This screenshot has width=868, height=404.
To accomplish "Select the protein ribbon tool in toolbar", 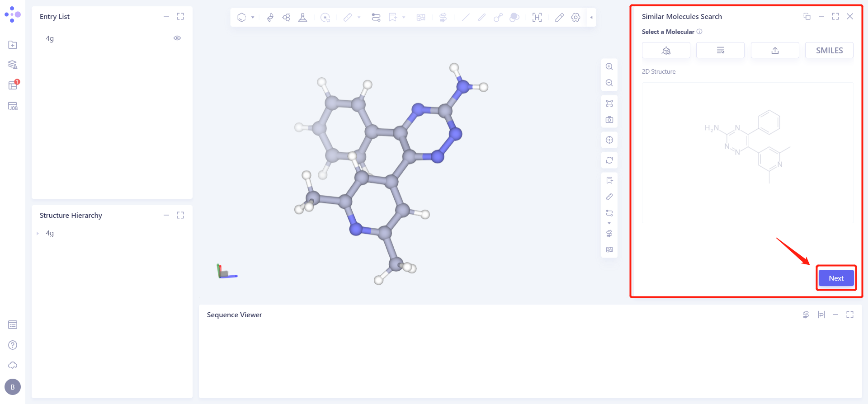I will (270, 17).
